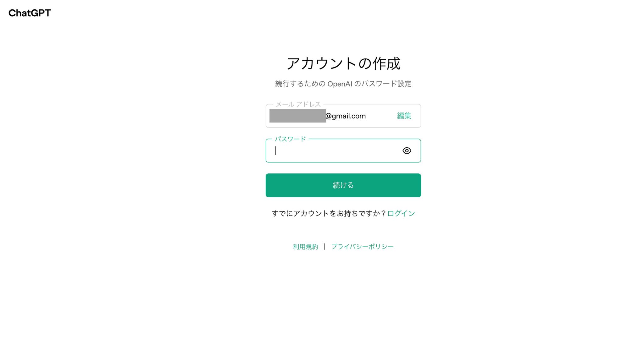The image size is (644, 350).
Task: Focus the パスワード input field
Action: (x=343, y=151)
